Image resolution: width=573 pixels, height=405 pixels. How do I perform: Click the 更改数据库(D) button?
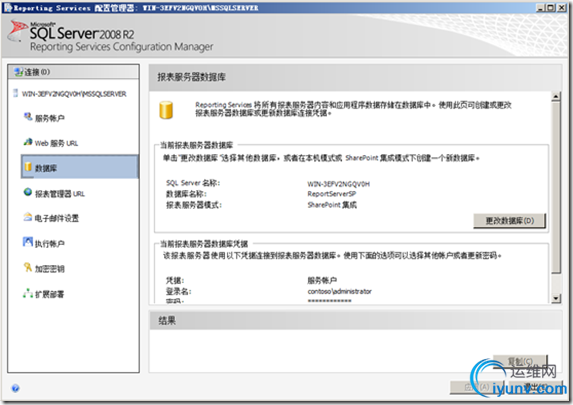pyautogui.click(x=509, y=221)
